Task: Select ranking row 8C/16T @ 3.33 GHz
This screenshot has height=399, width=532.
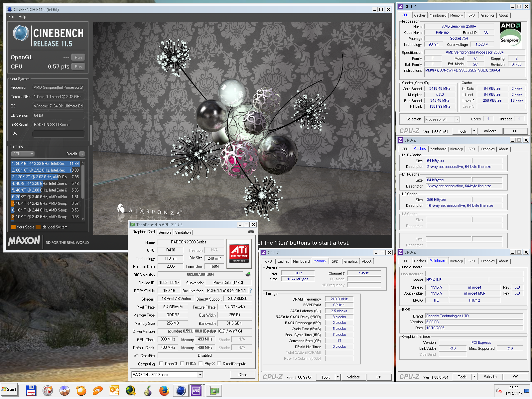Action: [46, 164]
